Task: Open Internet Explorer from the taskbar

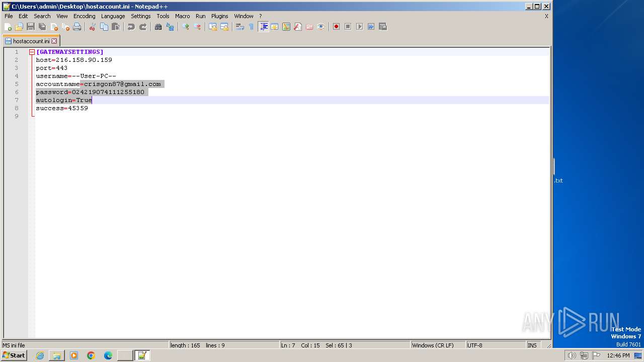Action: coord(40,355)
